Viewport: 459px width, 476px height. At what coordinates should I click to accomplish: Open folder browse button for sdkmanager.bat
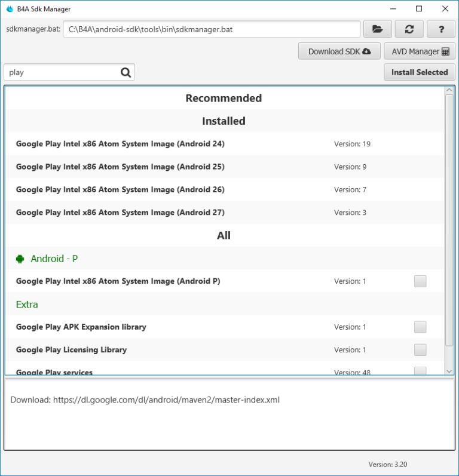click(x=377, y=29)
